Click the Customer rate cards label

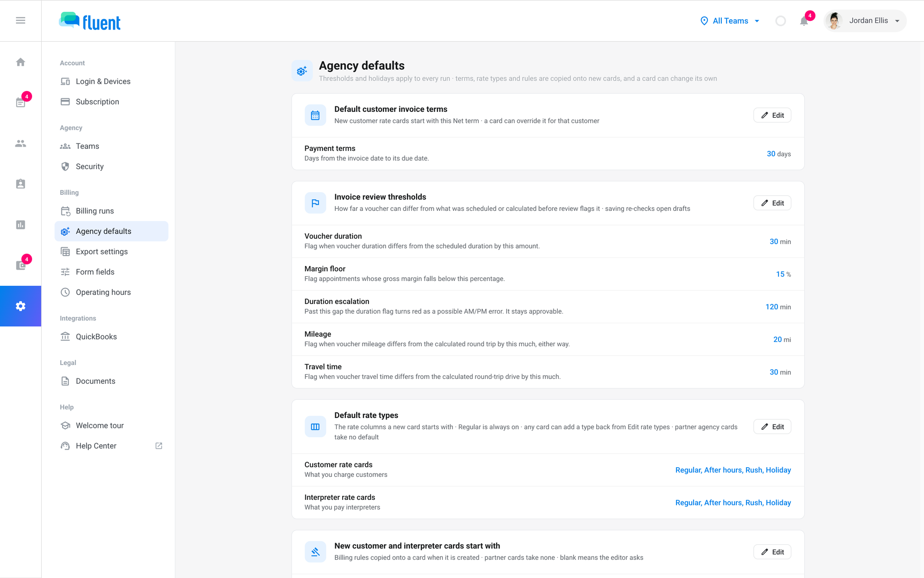tap(338, 465)
